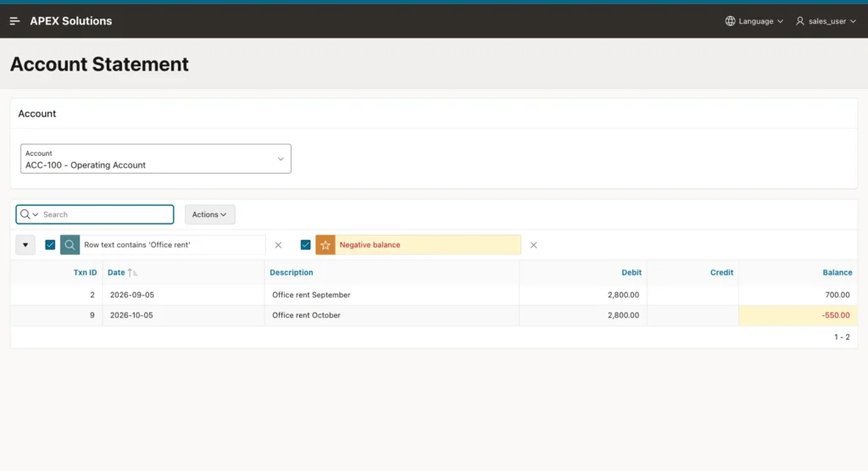The image size is (868, 471).
Task: Click into the Search field
Action: [x=107, y=214]
